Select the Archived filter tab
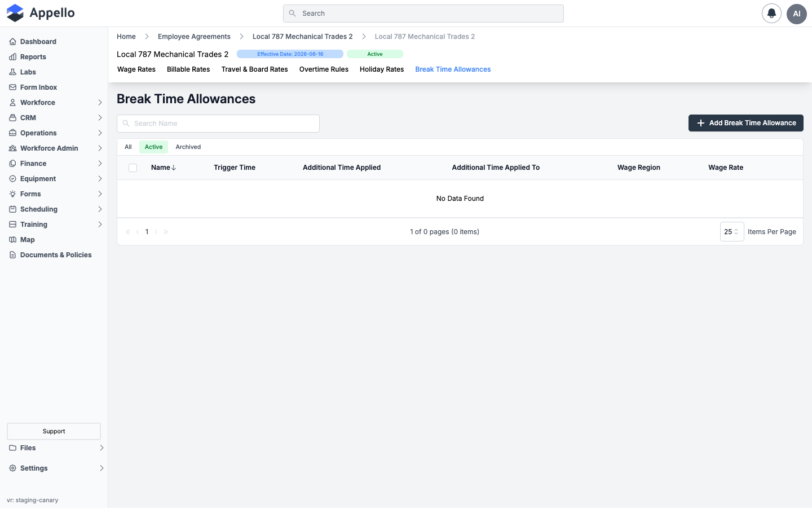The image size is (812, 518). [188, 147]
